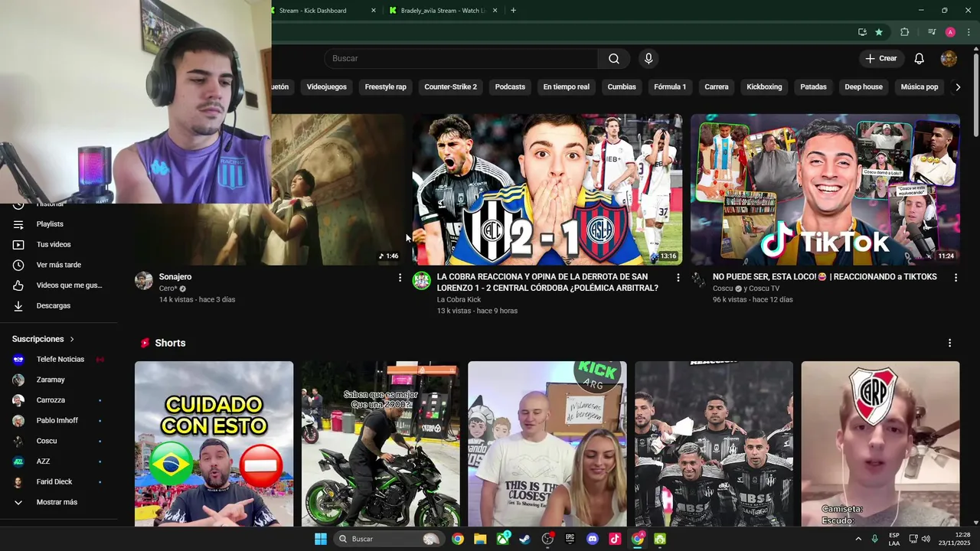Click the Crear button
The height and width of the screenshot is (551, 980).
pyautogui.click(x=880, y=58)
